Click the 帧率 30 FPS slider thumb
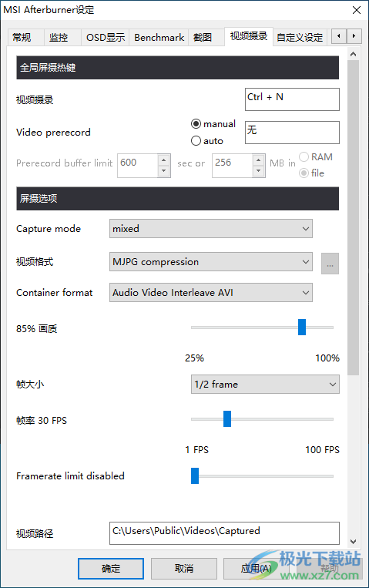 (x=227, y=419)
